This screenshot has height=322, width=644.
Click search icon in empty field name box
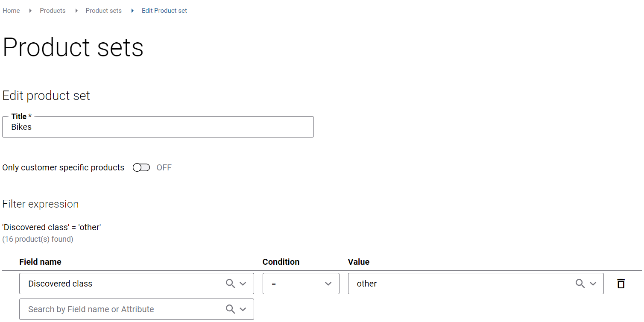click(x=230, y=309)
